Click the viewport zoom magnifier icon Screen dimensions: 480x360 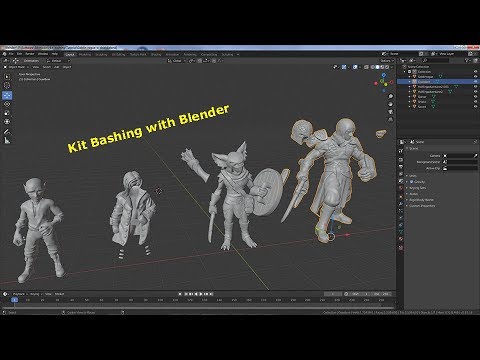pos(390,96)
